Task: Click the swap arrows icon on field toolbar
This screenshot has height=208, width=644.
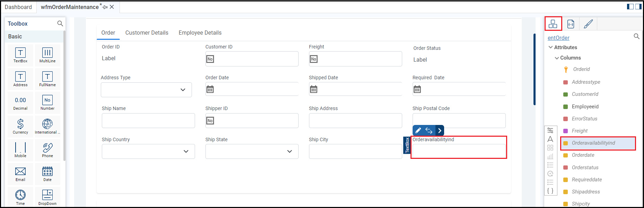Action: tap(429, 130)
